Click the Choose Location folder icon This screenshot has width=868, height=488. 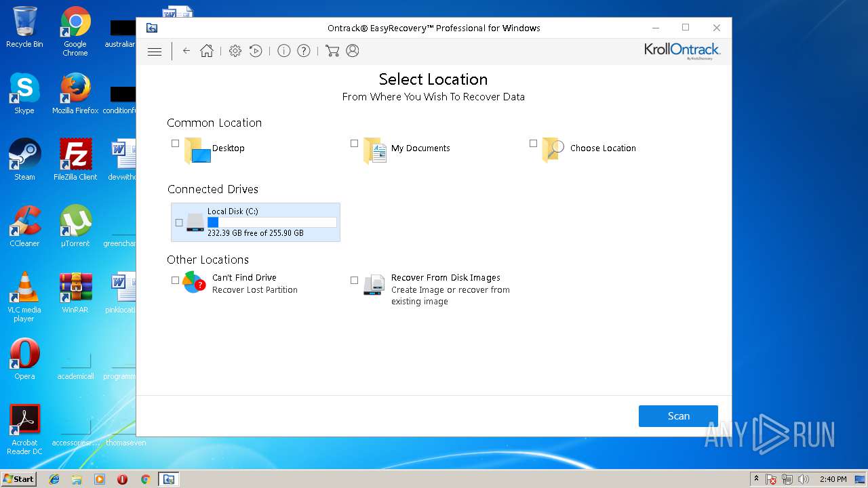(553, 150)
